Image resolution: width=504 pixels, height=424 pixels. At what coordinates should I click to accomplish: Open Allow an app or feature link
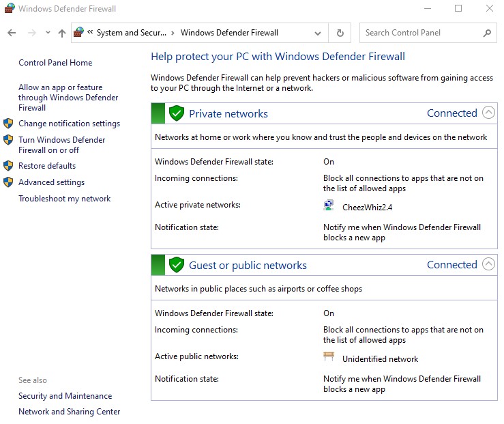click(x=68, y=98)
